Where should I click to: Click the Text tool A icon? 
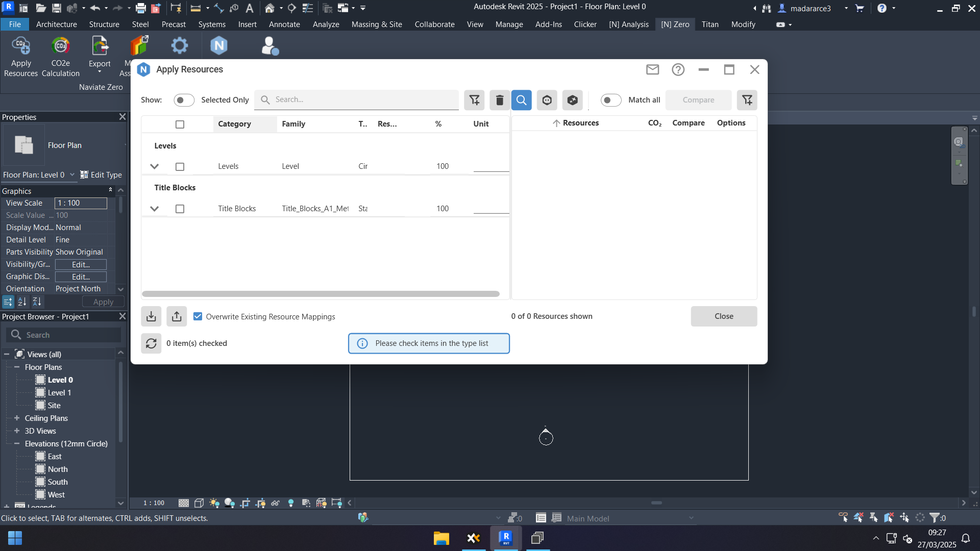coord(250,8)
